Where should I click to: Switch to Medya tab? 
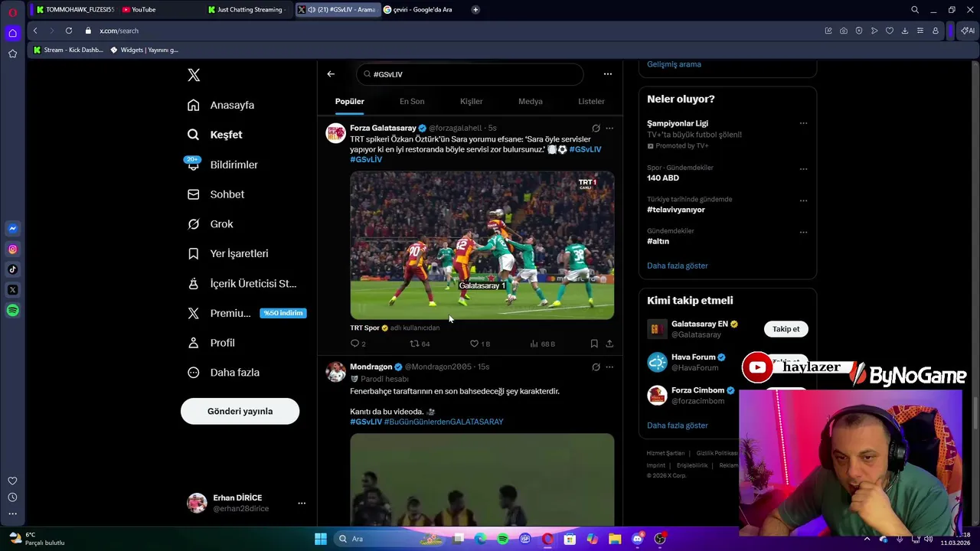[530, 101]
